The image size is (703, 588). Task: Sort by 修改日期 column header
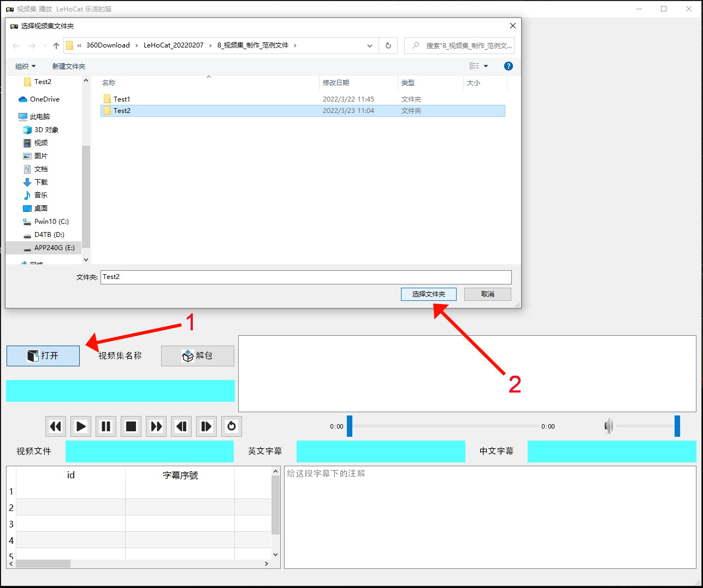point(358,83)
